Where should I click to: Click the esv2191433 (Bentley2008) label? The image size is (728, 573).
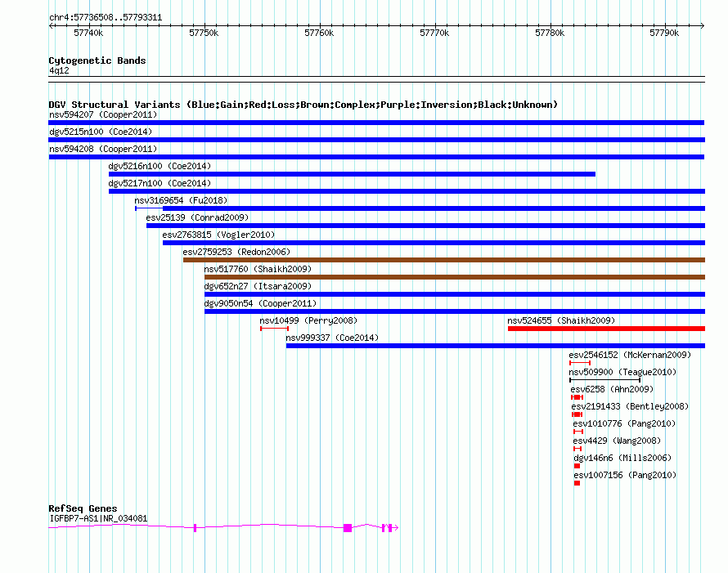click(630, 406)
